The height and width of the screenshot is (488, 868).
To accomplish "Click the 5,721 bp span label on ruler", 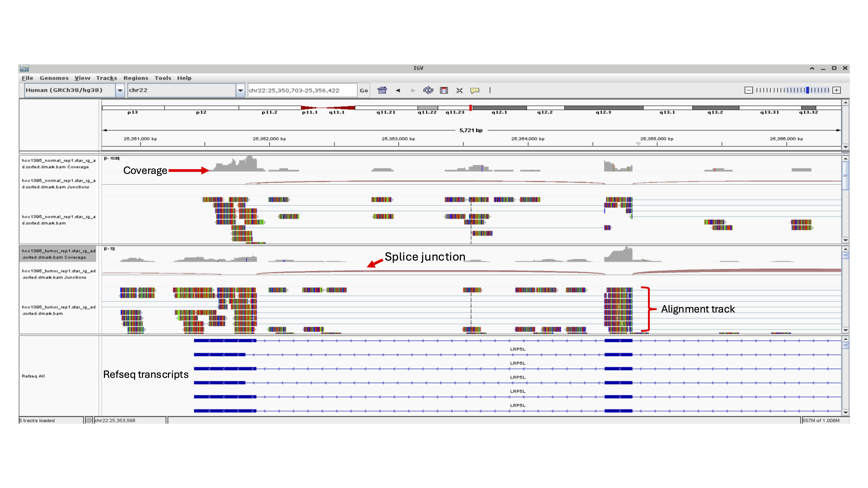I will 471,130.
